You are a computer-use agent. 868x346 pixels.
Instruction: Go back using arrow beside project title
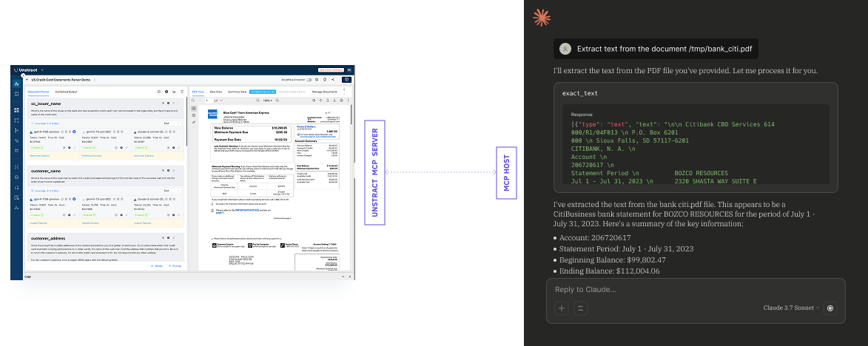point(27,80)
